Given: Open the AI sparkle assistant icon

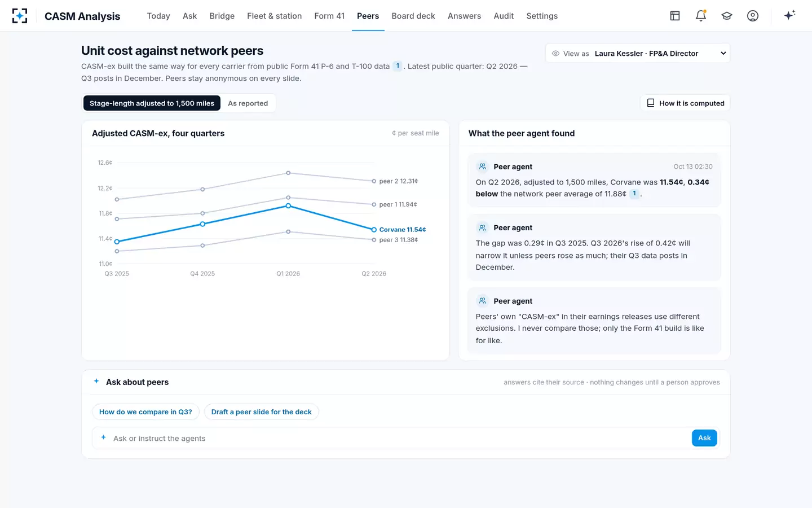Looking at the screenshot, I should [789, 15].
